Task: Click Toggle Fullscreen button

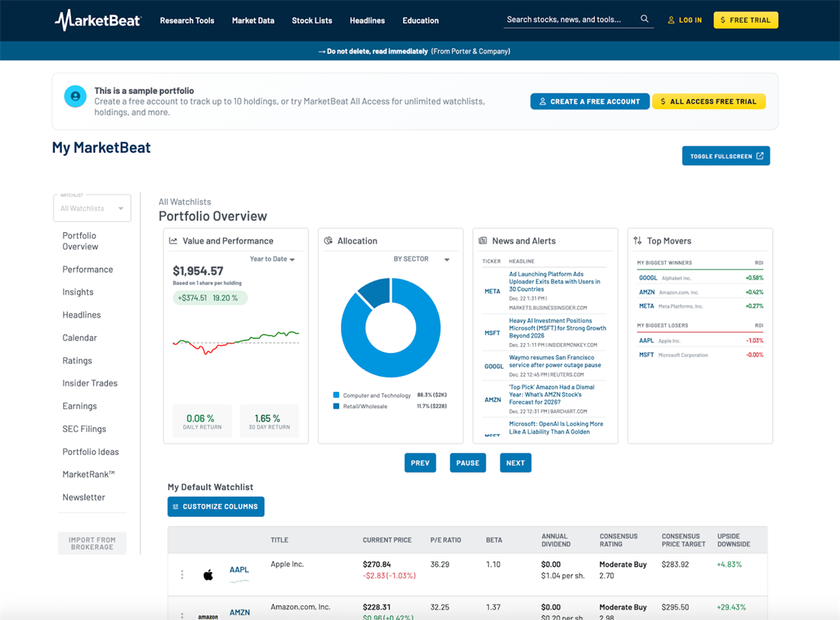Action: pos(726,156)
